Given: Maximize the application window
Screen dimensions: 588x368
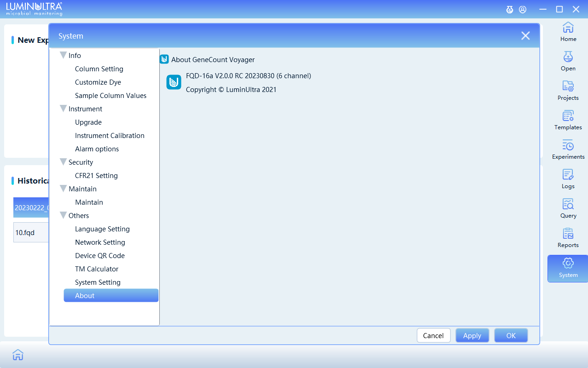Looking at the screenshot, I should (559, 9).
